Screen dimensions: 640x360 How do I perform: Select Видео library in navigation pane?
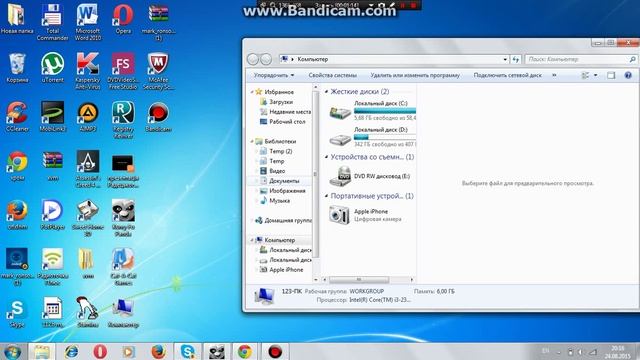tap(272, 171)
